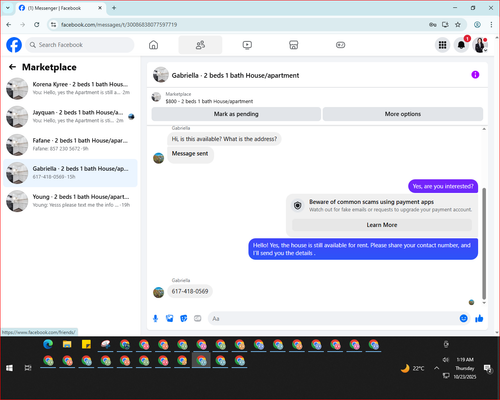Click Mark as pending button

click(236, 114)
